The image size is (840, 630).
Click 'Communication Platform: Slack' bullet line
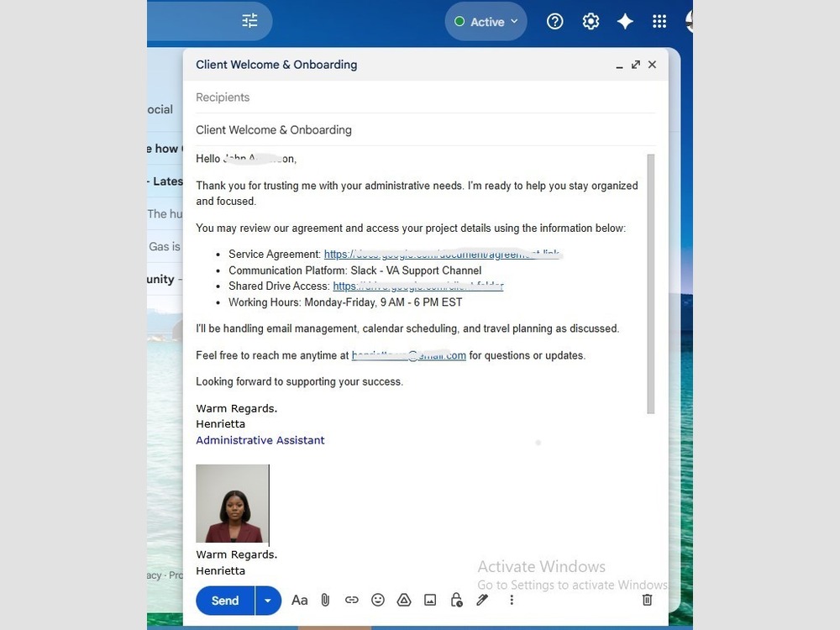354,270
